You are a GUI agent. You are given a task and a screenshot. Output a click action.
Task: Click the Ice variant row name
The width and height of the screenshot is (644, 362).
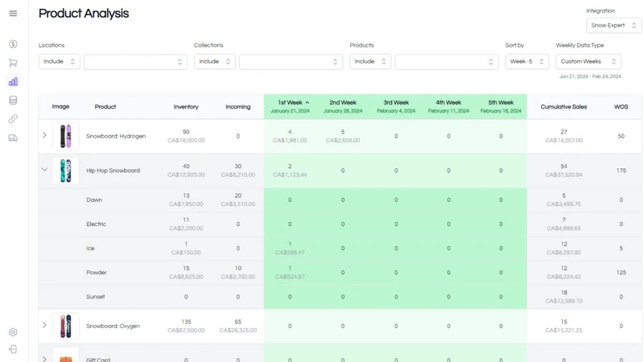tap(90, 249)
